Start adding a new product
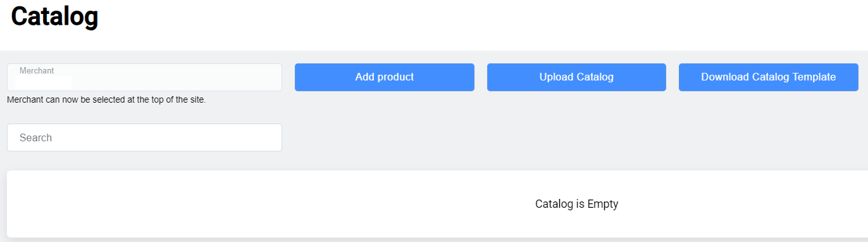This screenshot has width=868, height=242. pyautogui.click(x=384, y=77)
